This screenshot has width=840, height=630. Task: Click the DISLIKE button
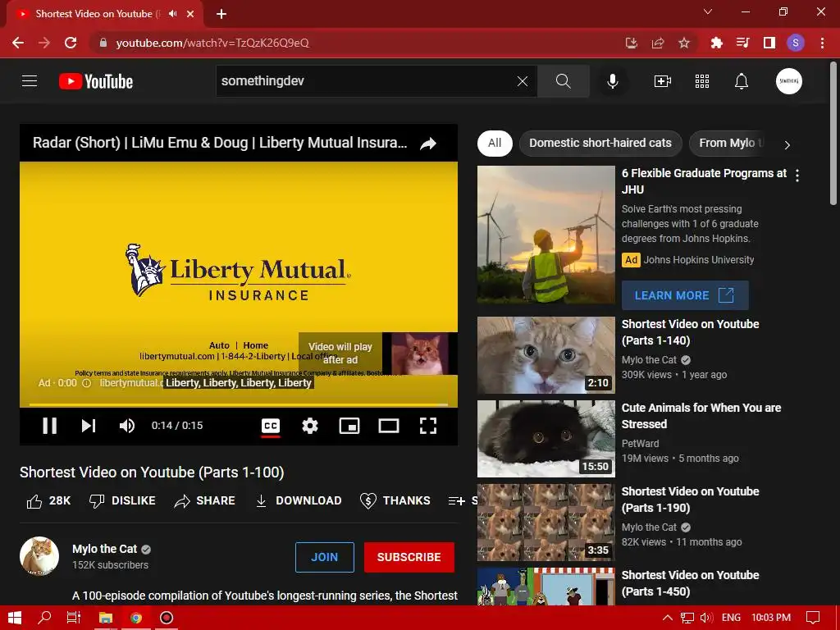coord(122,501)
